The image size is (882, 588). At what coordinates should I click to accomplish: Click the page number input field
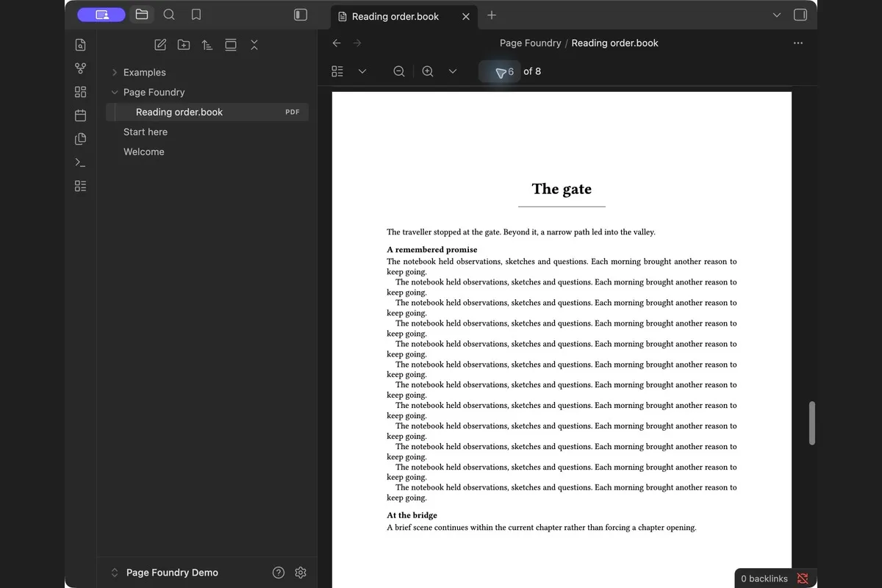(x=500, y=71)
